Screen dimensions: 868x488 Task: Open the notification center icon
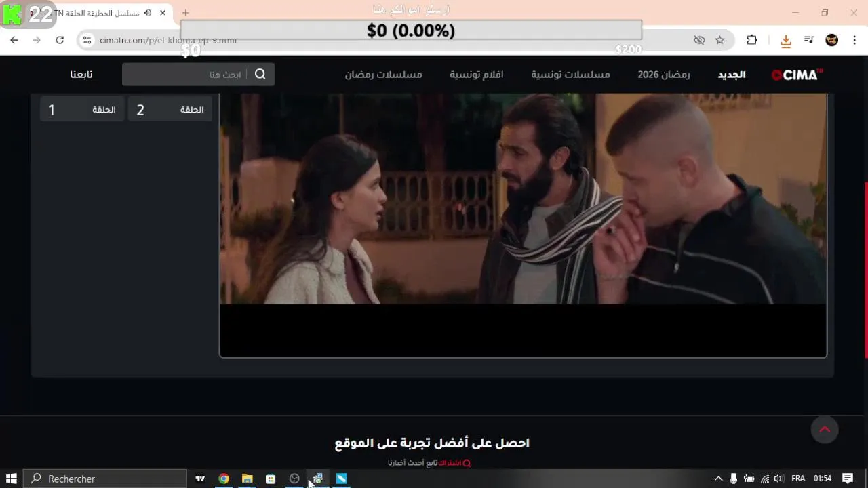tap(848, 479)
